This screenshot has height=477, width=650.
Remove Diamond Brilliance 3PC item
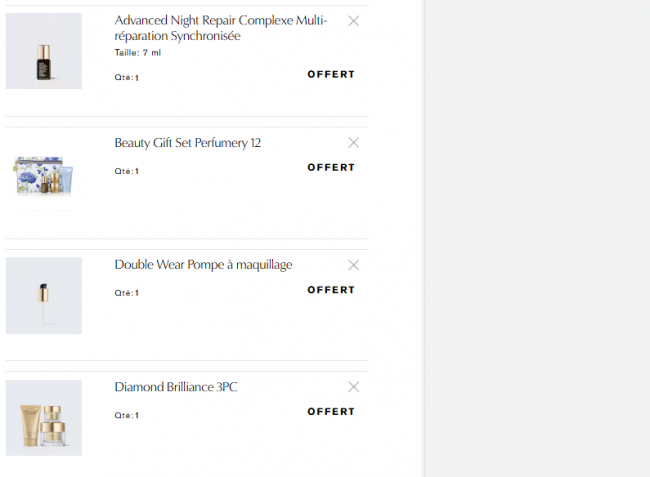click(353, 387)
